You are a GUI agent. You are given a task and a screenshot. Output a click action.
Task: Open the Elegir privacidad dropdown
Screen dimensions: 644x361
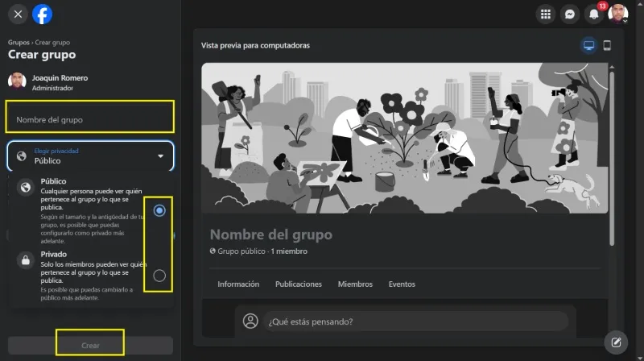pos(90,156)
